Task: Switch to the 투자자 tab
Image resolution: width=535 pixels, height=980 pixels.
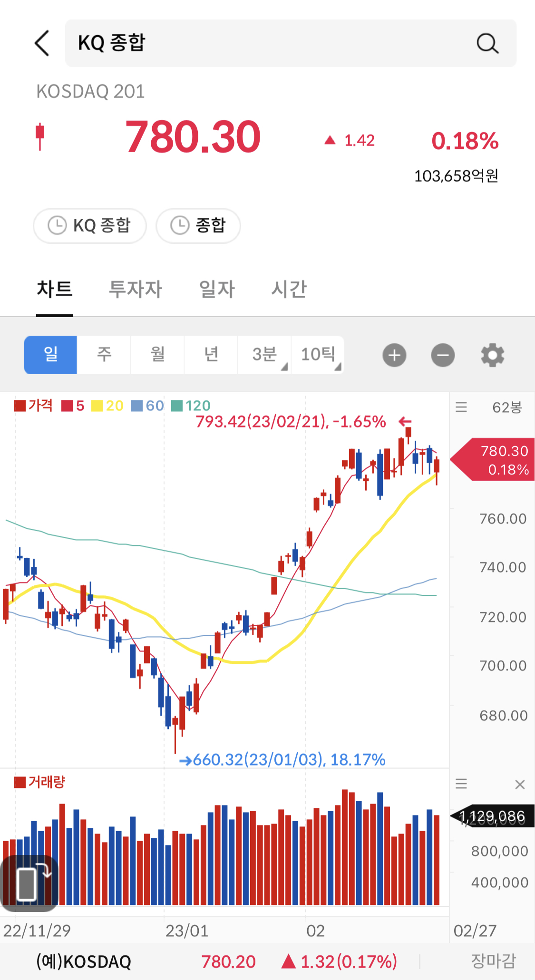Action: coord(136,289)
